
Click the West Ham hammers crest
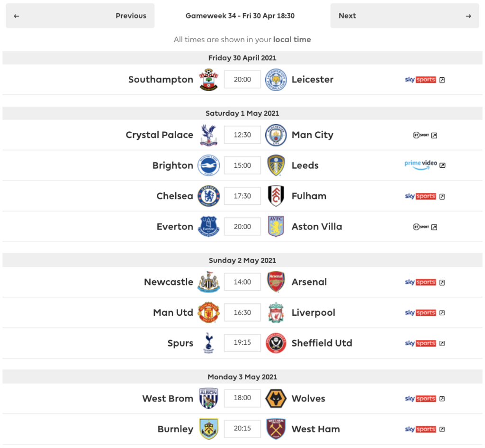point(276,429)
